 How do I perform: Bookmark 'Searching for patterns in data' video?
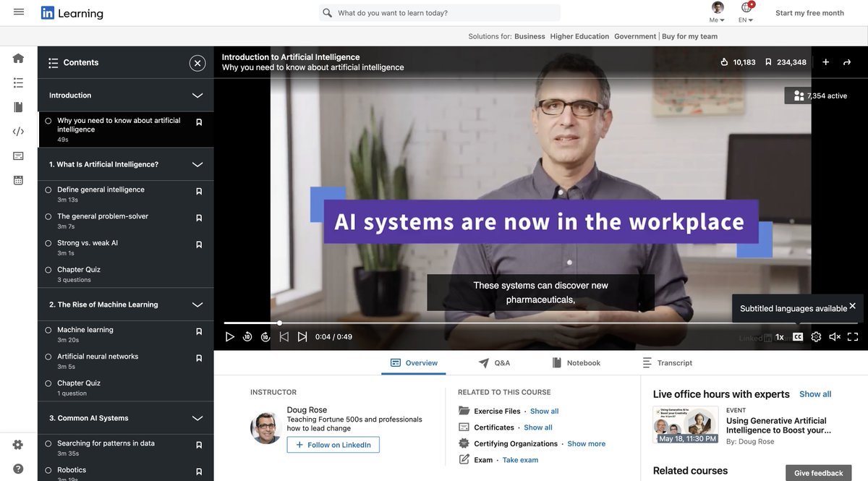(199, 445)
